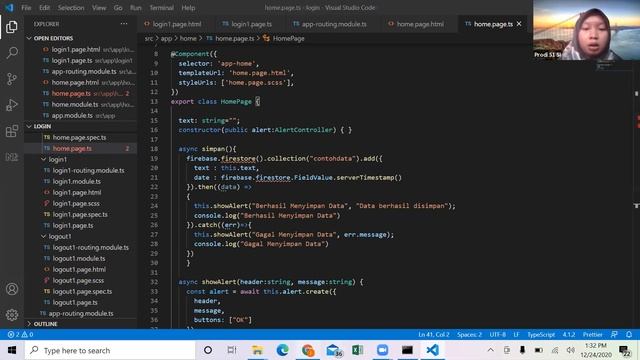Open the Edit menu

click(x=44, y=8)
